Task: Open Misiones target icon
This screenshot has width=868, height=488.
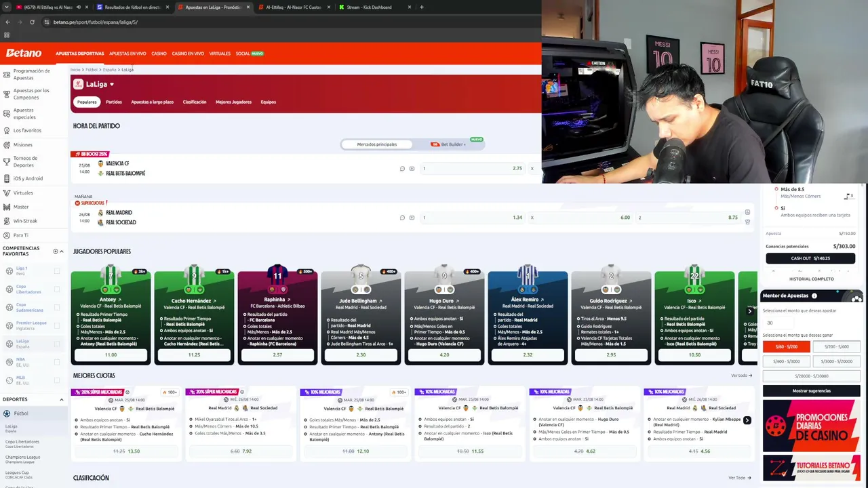Action: coord(7,144)
